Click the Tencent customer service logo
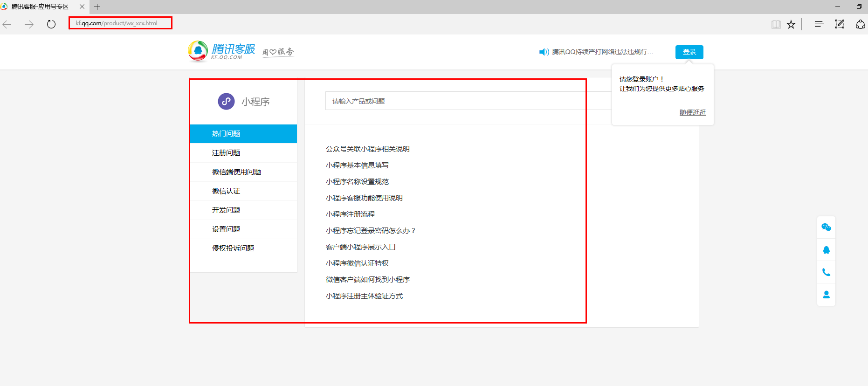The height and width of the screenshot is (386, 868). (x=222, y=51)
